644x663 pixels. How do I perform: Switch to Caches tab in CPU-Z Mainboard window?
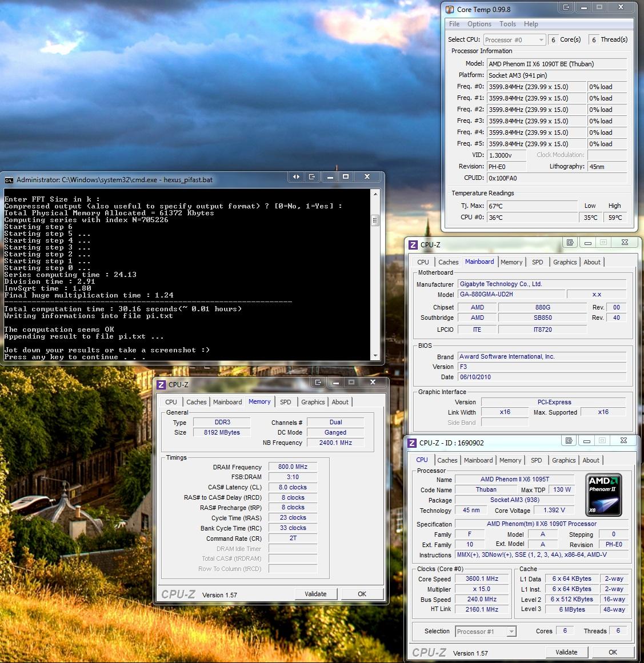click(x=448, y=262)
